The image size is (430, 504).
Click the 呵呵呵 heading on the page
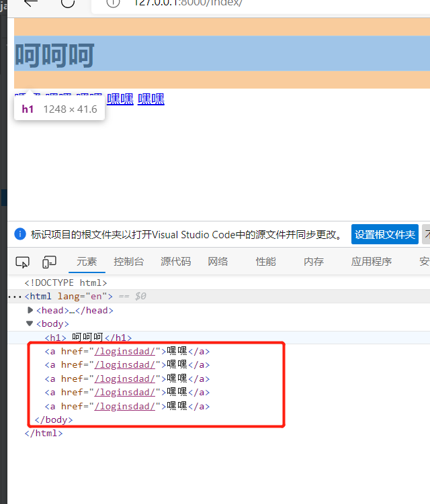click(x=54, y=55)
